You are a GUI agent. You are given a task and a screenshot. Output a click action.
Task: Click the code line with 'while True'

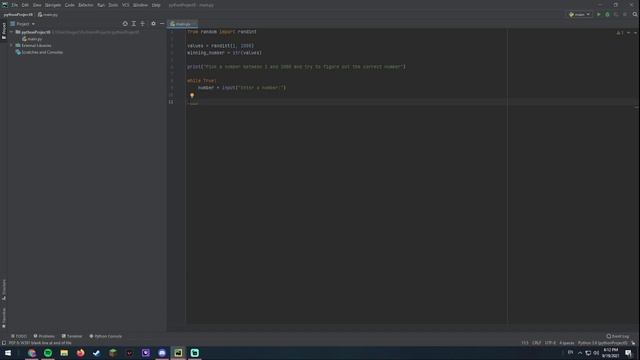point(202,81)
